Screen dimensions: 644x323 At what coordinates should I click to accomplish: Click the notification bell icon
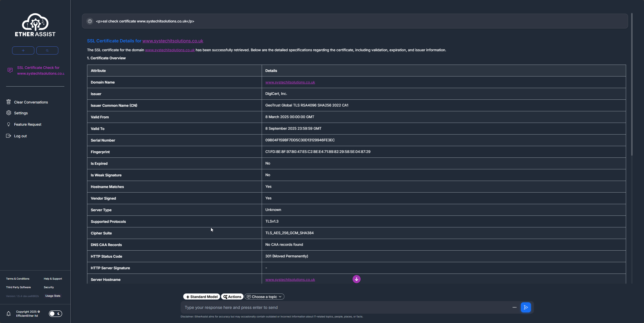pos(9,314)
